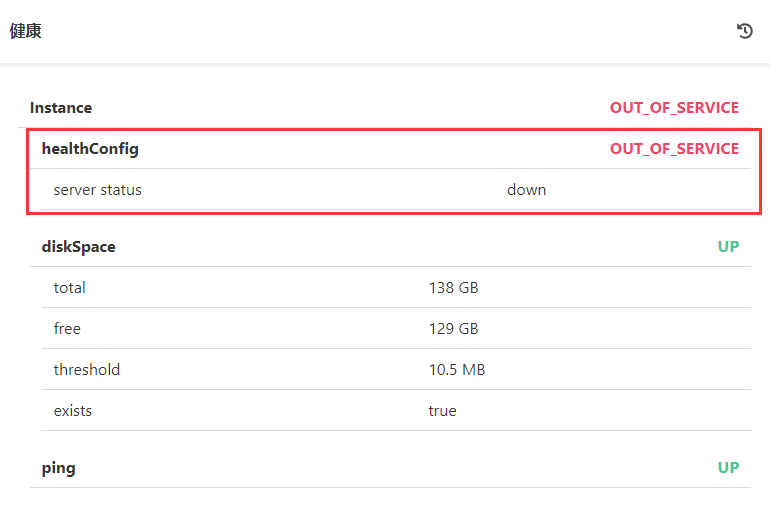Select the exists row label
The image size is (770, 513).
coord(73,411)
